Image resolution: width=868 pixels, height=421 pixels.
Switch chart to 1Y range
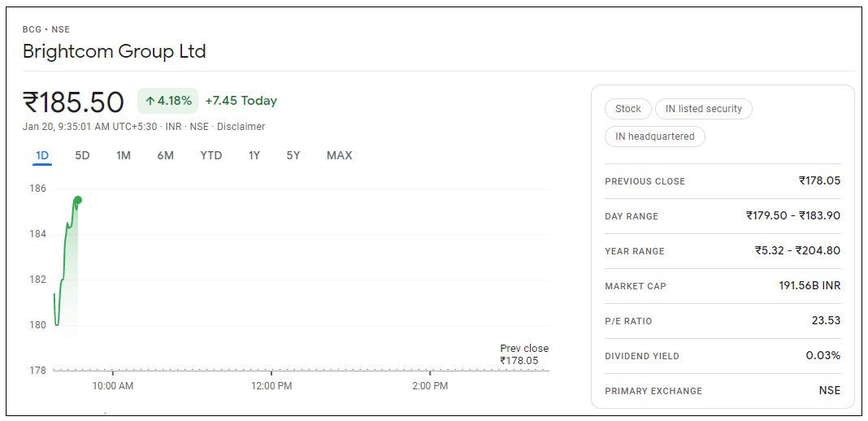[254, 155]
